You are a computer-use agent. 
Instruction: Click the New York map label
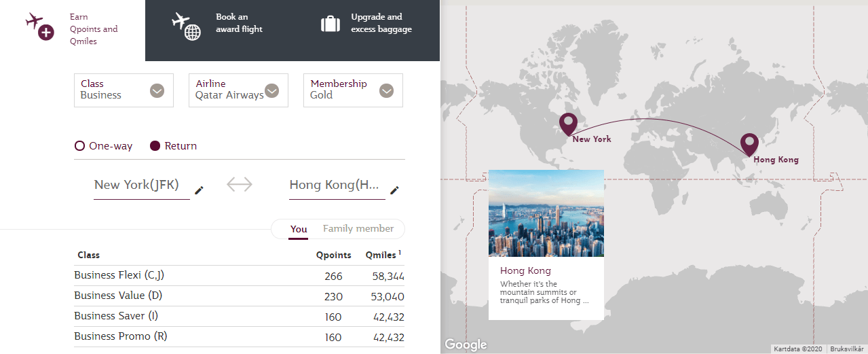coord(592,139)
